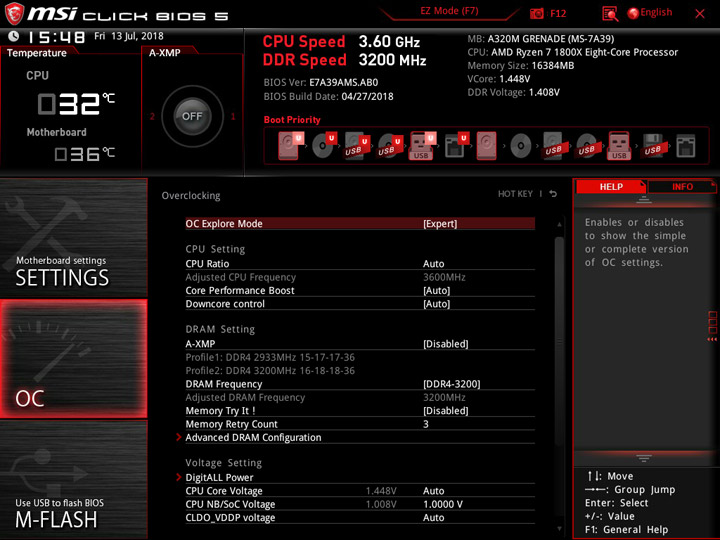Viewport: 720px width, 540px height.
Task: Choose the USB floppy boot device icon
Action: [x=652, y=146]
